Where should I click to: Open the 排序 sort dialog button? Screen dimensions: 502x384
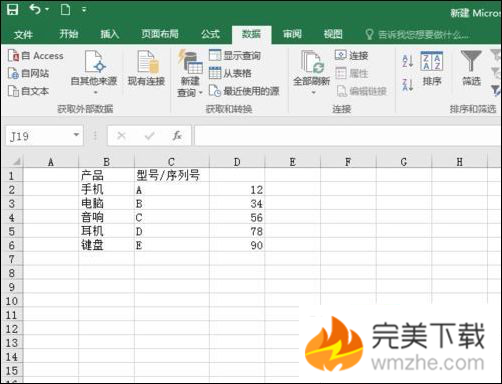432,69
